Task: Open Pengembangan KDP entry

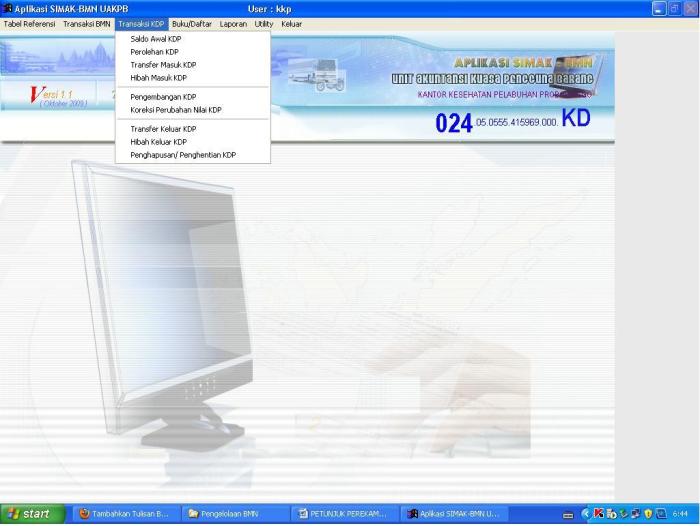Action: tap(163, 97)
